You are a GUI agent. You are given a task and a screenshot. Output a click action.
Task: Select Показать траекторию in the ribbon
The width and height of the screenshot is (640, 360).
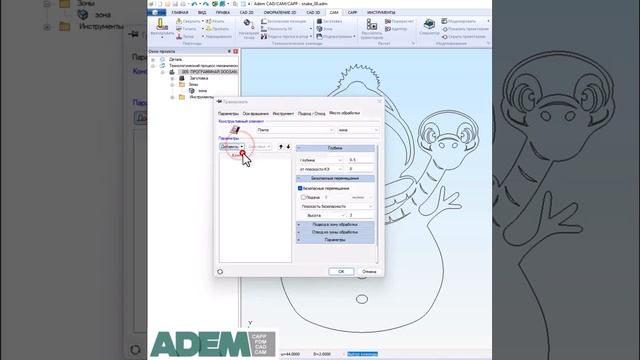tap(465, 29)
